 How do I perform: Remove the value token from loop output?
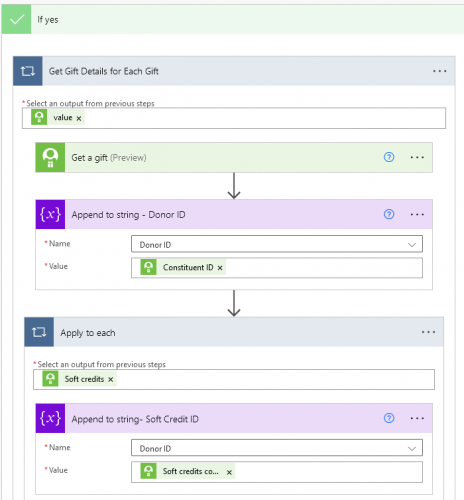79,118
